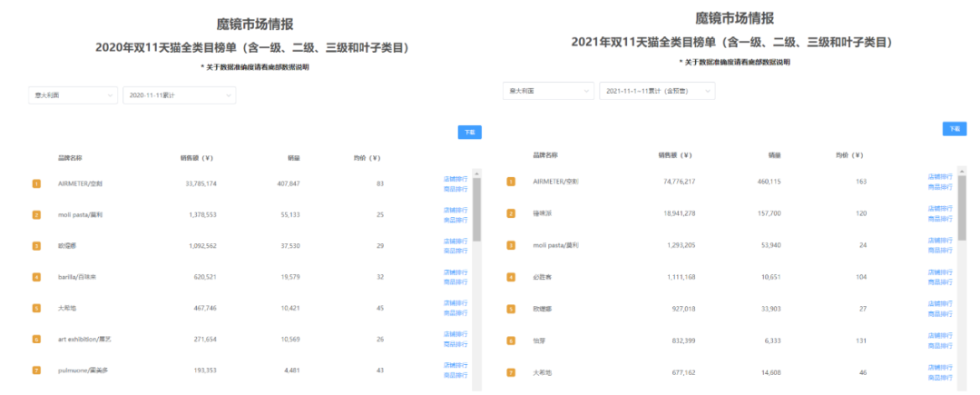The height and width of the screenshot is (395, 980).
Task: Click the quantity value 460,115
Action: click(x=768, y=182)
